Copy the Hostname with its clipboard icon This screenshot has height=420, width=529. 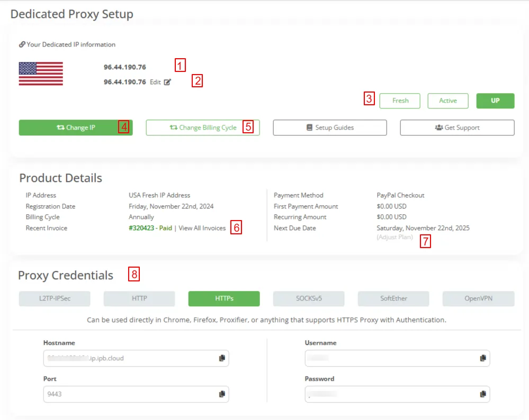222,358
